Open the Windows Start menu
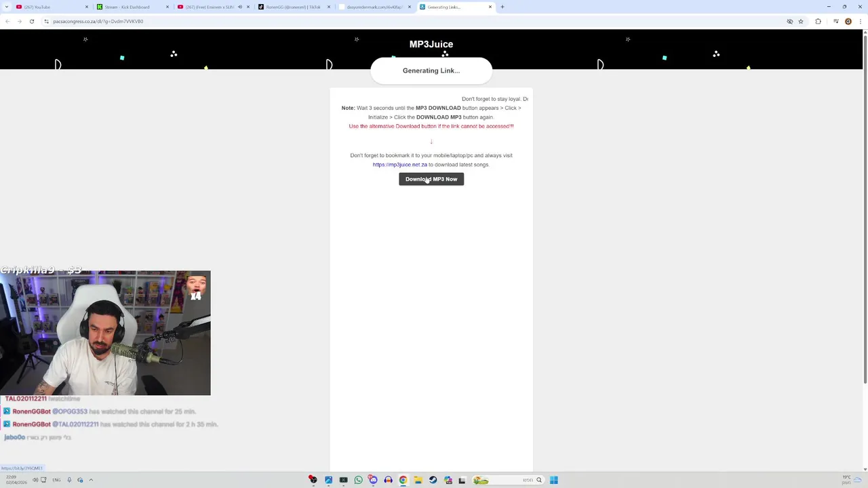868x488 pixels. (x=553, y=480)
